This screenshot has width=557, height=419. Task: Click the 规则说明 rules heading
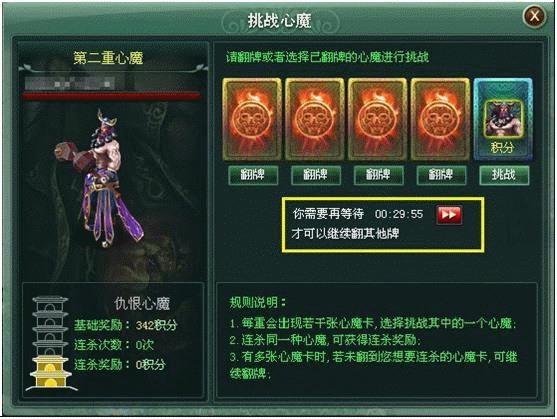257,303
